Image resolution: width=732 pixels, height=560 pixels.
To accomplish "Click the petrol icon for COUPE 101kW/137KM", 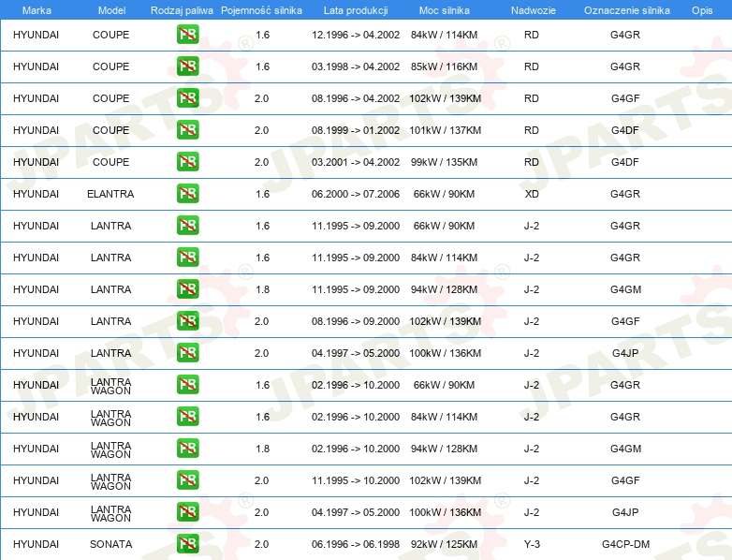I will 187,130.
